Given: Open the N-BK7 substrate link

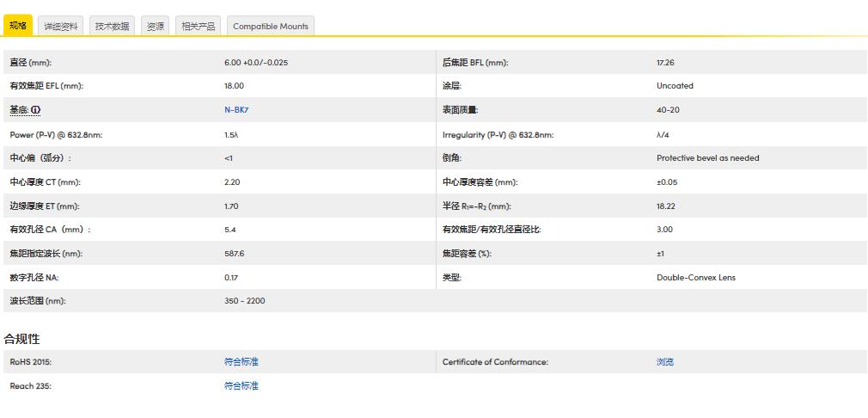Looking at the screenshot, I should (x=235, y=110).
